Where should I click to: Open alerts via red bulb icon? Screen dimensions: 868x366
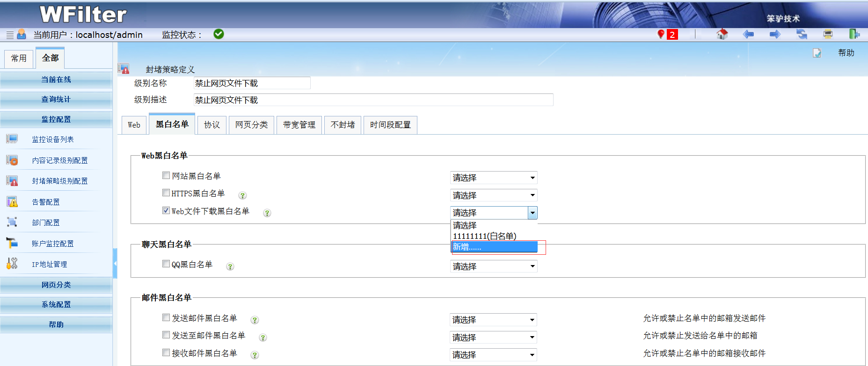pyautogui.click(x=661, y=34)
